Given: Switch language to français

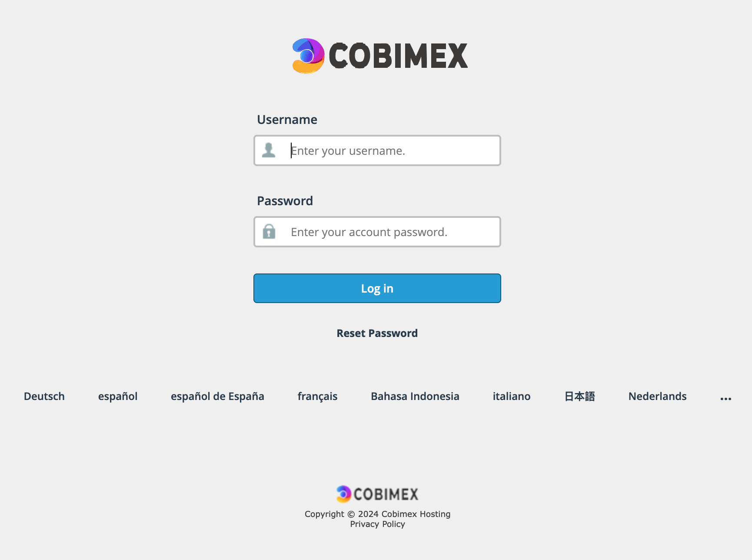Looking at the screenshot, I should (x=317, y=396).
